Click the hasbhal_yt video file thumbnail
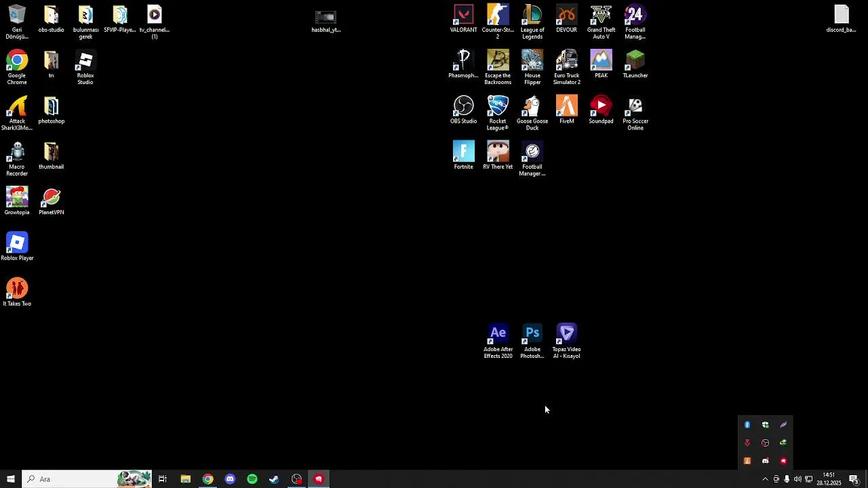 pyautogui.click(x=326, y=20)
